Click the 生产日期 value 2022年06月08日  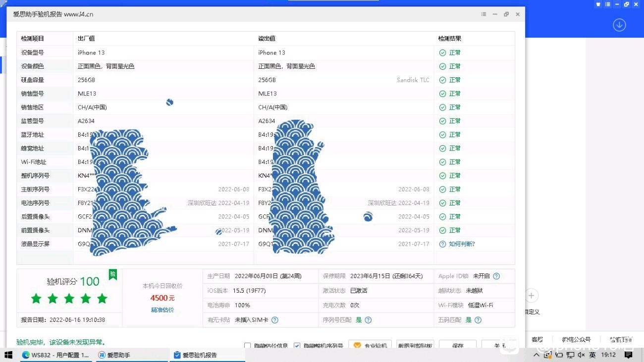(x=268, y=276)
